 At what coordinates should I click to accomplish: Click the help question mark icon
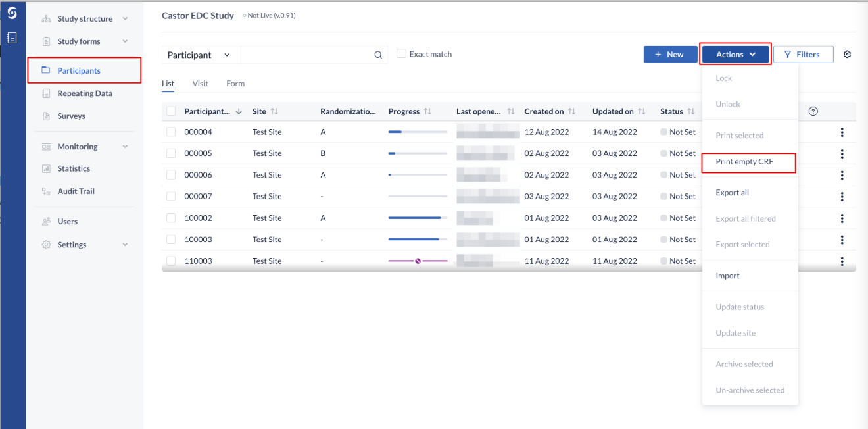coord(813,111)
